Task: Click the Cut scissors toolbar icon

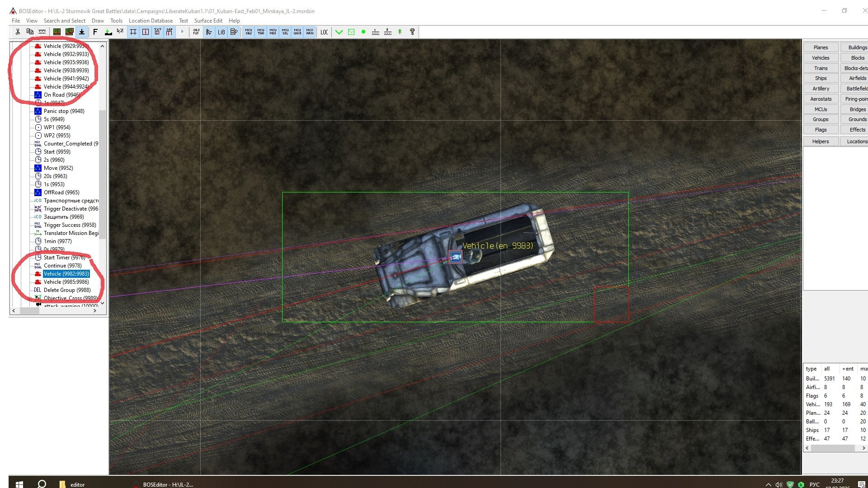Action: coord(18,32)
